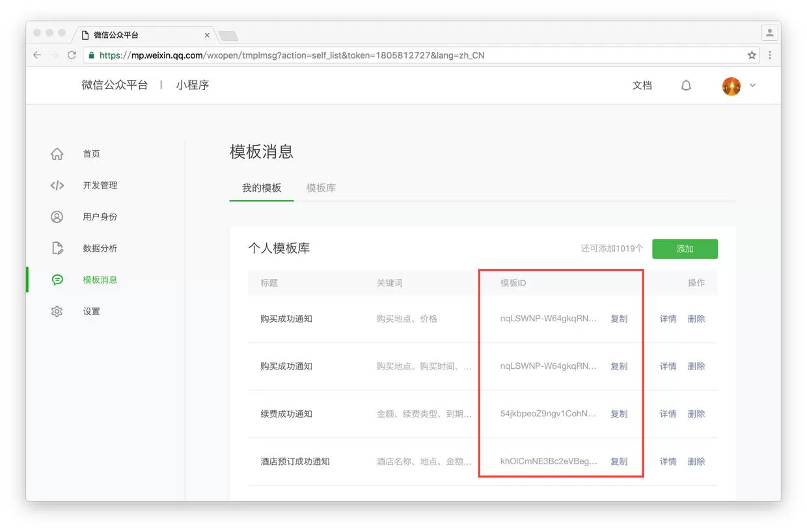Reload the page with refresh icon

pos(72,55)
